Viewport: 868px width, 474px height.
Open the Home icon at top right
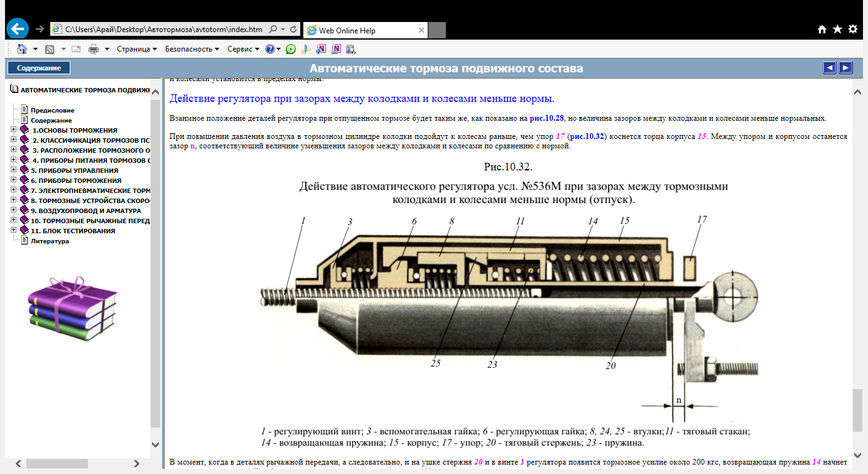[x=822, y=29]
